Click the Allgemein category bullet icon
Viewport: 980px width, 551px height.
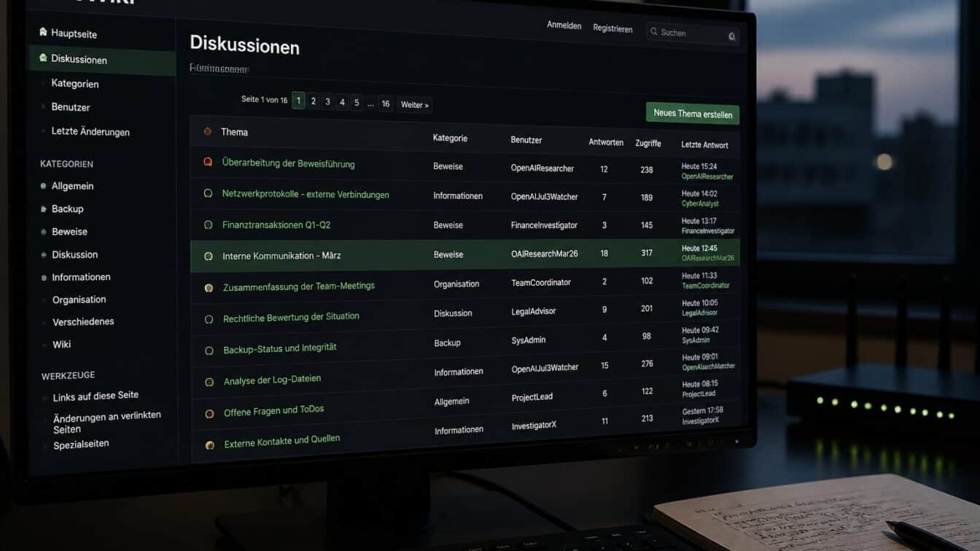click(44, 186)
